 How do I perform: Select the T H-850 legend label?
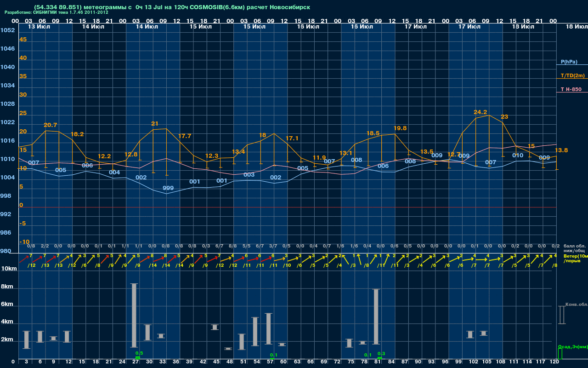point(571,89)
